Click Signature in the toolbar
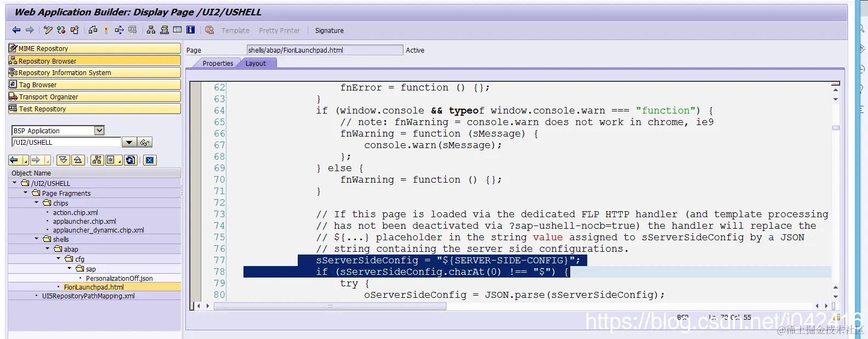 pos(330,31)
